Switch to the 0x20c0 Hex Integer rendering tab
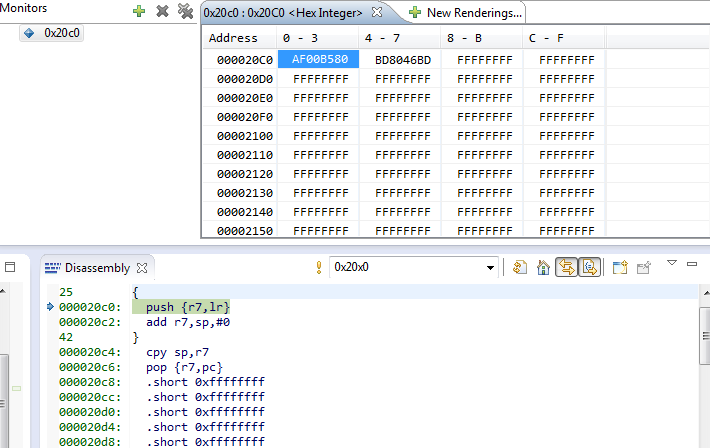Viewport: 710px width, 448px height. pos(283,13)
